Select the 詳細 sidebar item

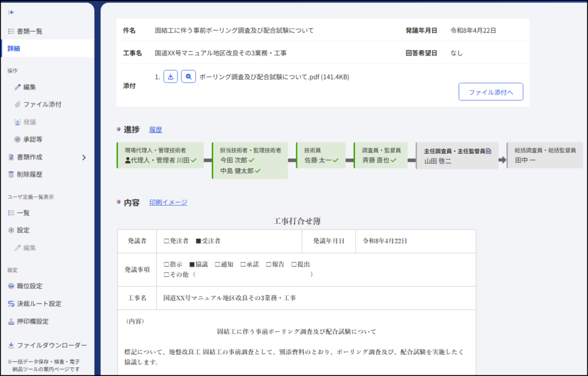(47, 48)
